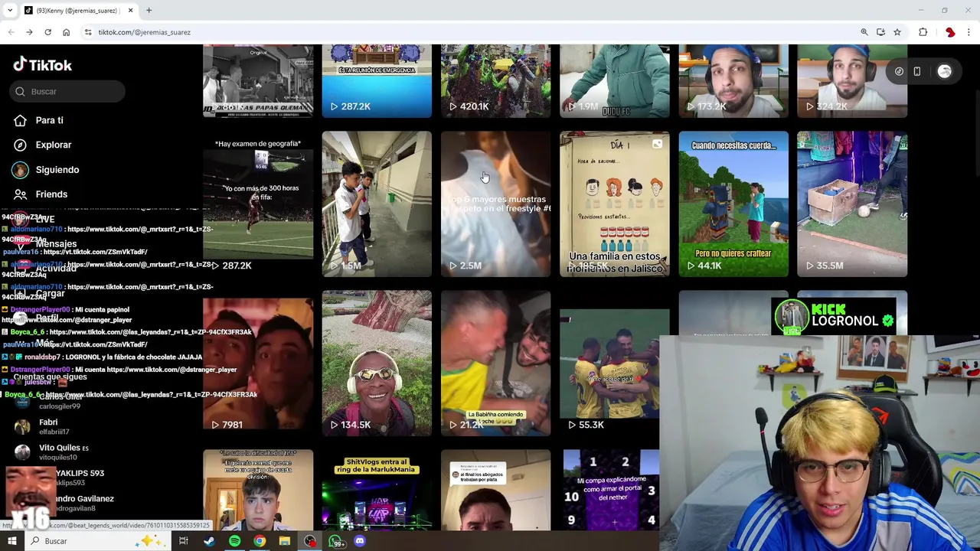
Task: Open the Hay examen de geografía video
Action: coord(258,204)
